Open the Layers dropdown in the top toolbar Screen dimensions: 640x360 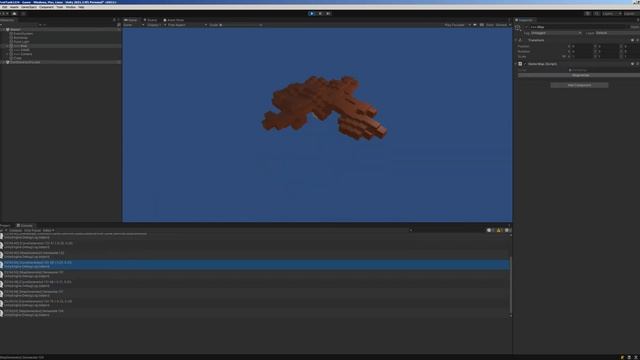coord(611,13)
